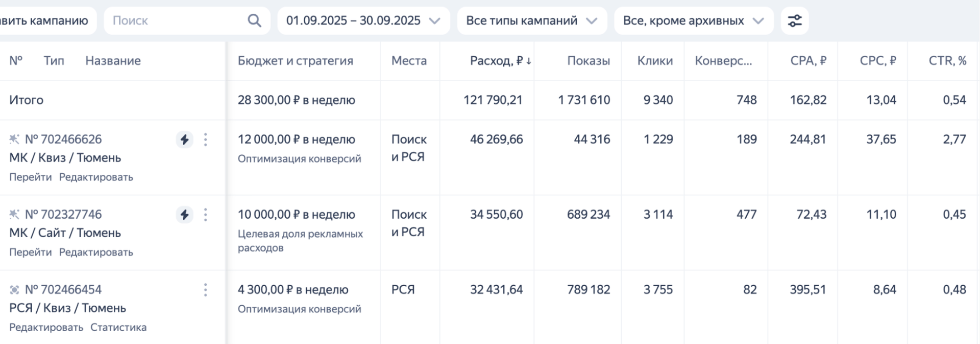
Task: Open three-dot menu for МК / Сайт / Тюмень
Action: [206, 215]
